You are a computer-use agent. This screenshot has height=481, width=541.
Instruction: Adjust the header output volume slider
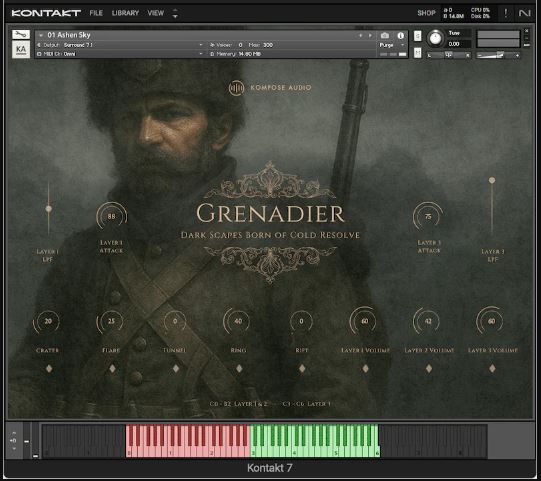[498, 55]
